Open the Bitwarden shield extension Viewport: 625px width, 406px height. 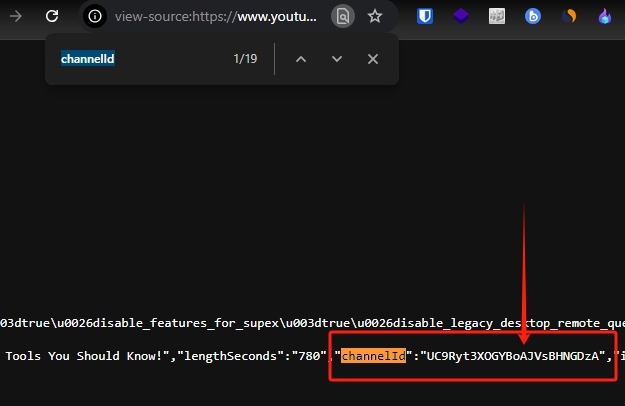pos(424,16)
